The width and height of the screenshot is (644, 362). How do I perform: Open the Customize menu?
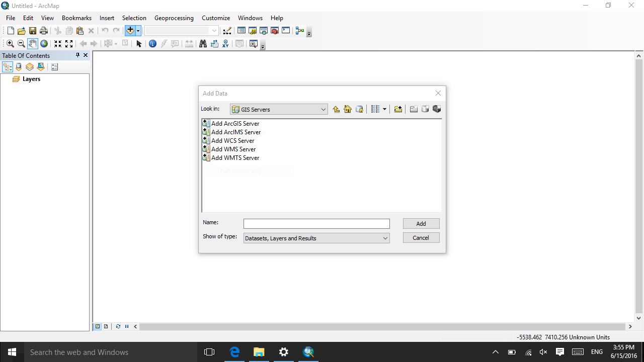[216, 18]
